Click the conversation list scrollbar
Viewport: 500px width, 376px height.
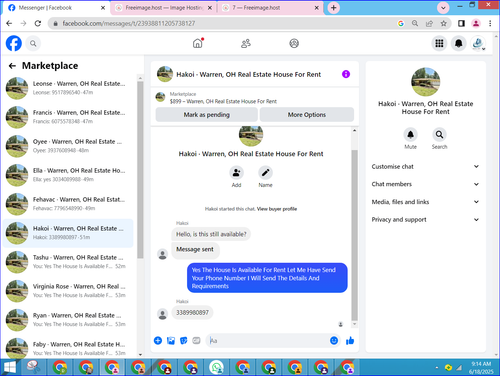tap(140, 170)
